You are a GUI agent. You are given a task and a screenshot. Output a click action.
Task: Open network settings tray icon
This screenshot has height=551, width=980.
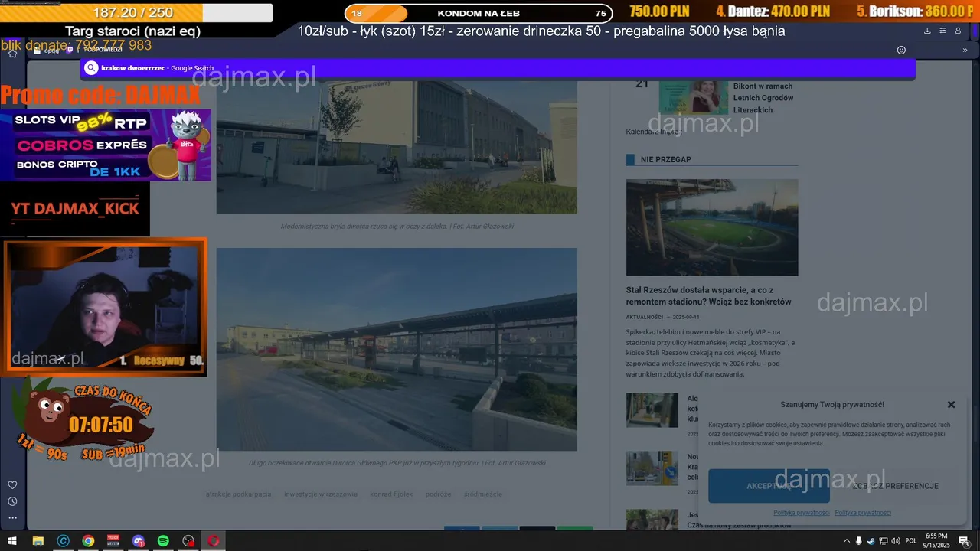click(884, 541)
